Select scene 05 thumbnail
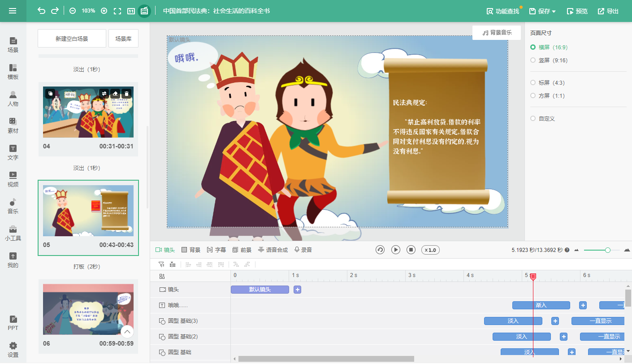Image resolution: width=632 pixels, height=364 pixels. (88, 211)
